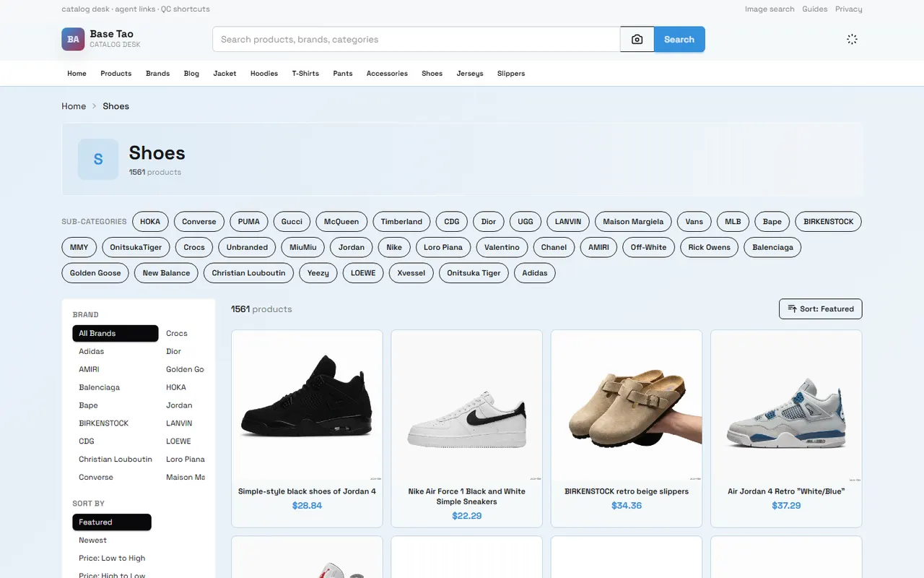Click the breadcrumb chevron separator after Home
924x578 pixels.
[x=94, y=106]
